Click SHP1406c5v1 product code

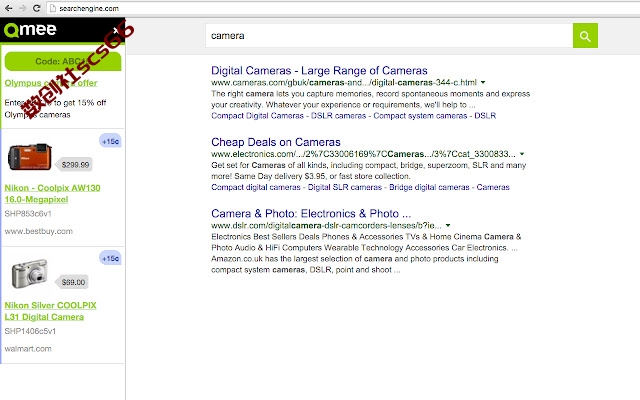(x=30, y=331)
